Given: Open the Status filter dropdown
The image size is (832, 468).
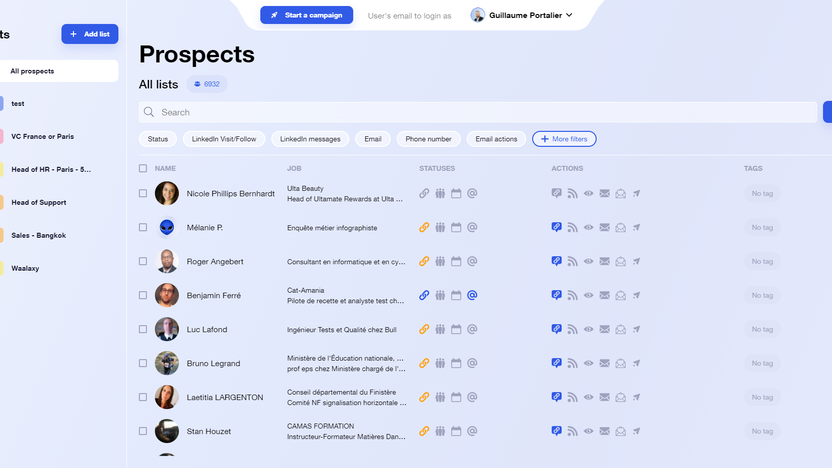Looking at the screenshot, I should coord(158,139).
